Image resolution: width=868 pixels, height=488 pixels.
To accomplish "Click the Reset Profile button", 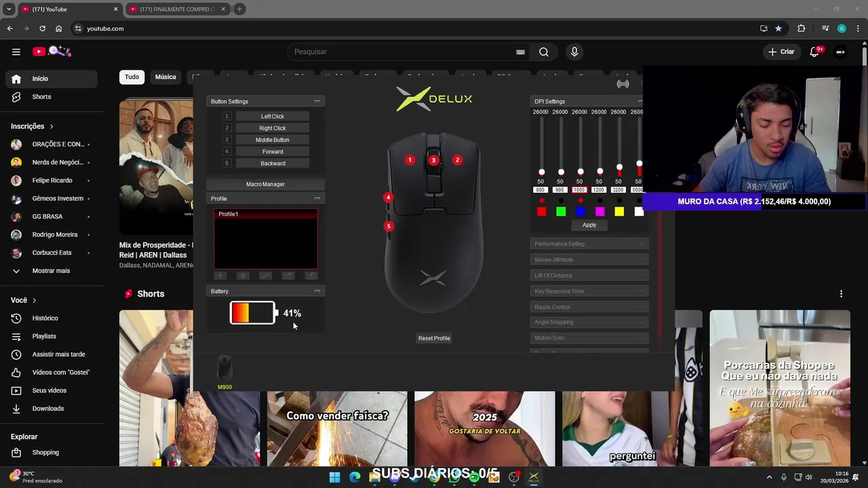I will [434, 338].
